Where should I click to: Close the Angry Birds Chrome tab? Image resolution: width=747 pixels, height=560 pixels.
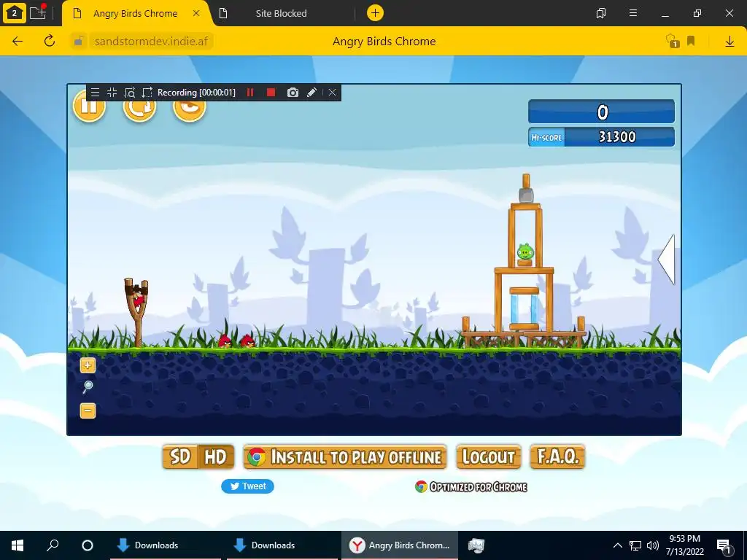[196, 13]
